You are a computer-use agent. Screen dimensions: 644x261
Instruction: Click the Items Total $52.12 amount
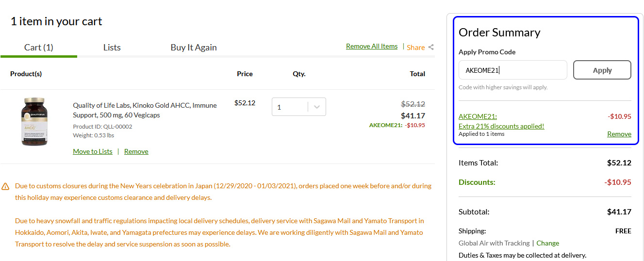[x=619, y=163]
